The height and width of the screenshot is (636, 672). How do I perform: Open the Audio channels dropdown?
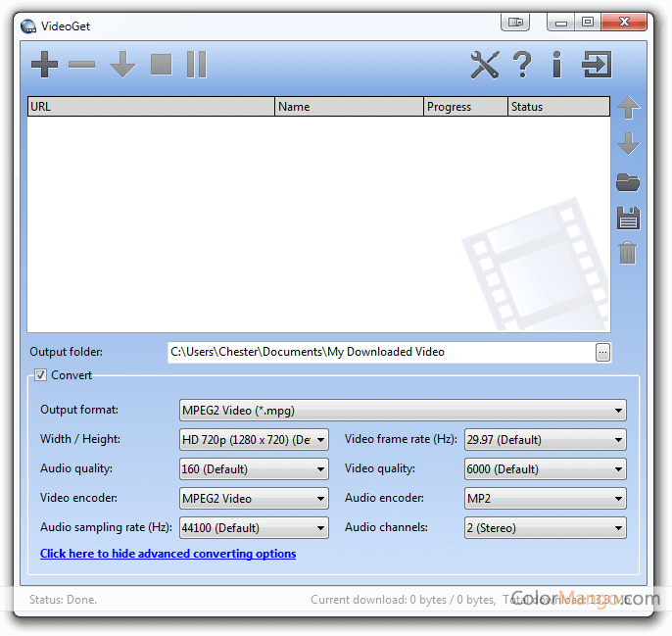[545, 528]
